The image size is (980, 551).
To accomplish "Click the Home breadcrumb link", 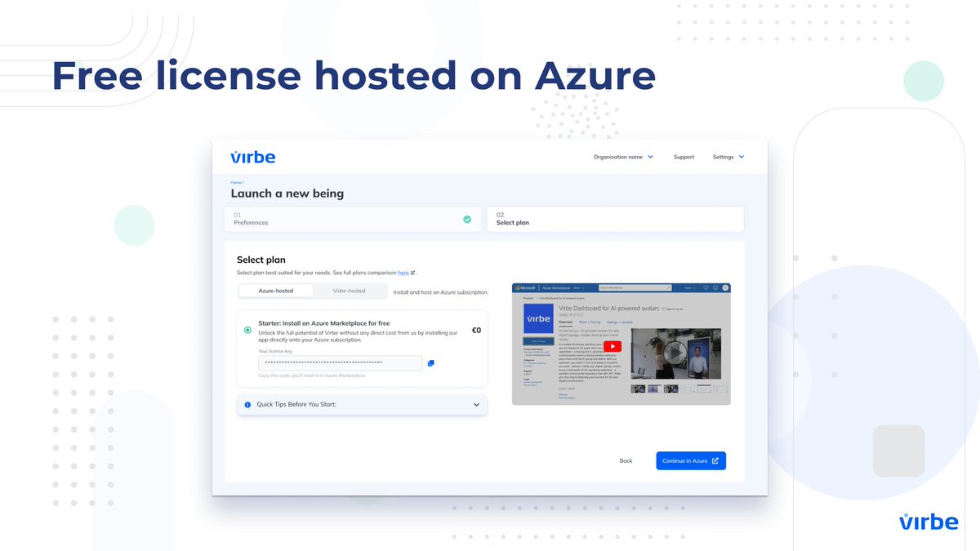I will (236, 182).
